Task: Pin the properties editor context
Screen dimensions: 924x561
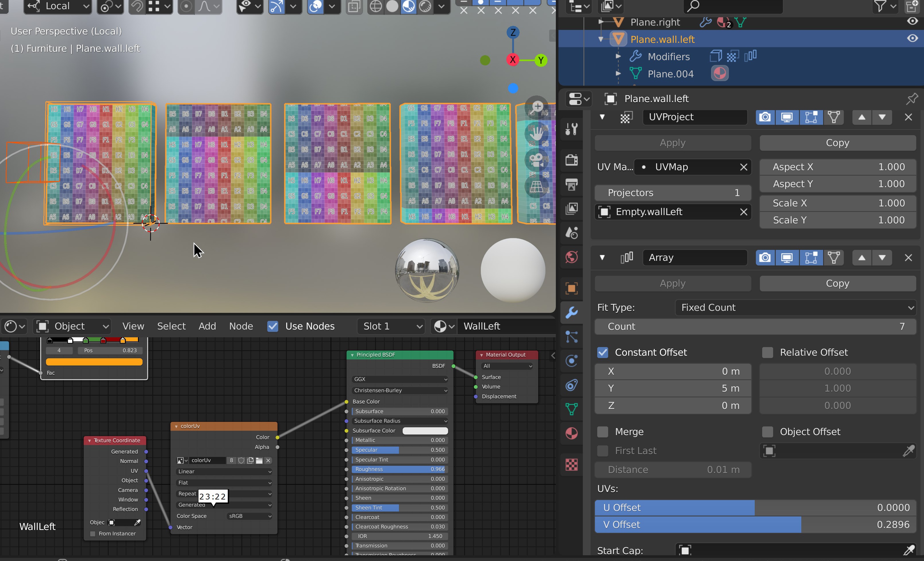Action: tap(912, 99)
